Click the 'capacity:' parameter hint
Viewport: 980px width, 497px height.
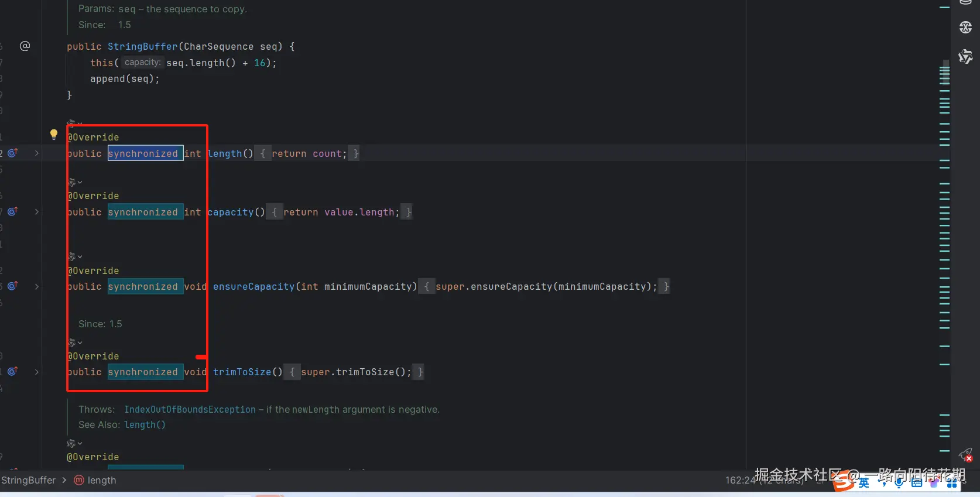tap(142, 62)
